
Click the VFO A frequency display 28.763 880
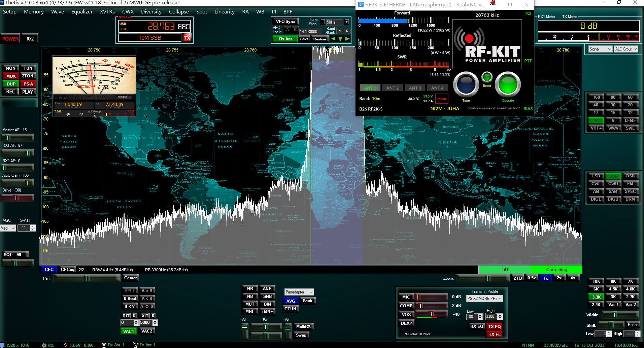coord(155,27)
